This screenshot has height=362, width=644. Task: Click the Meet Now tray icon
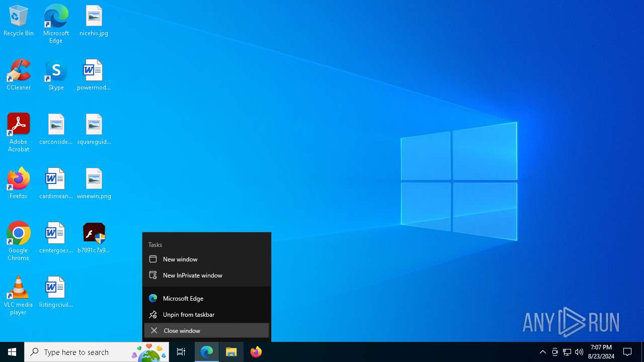[x=555, y=352]
